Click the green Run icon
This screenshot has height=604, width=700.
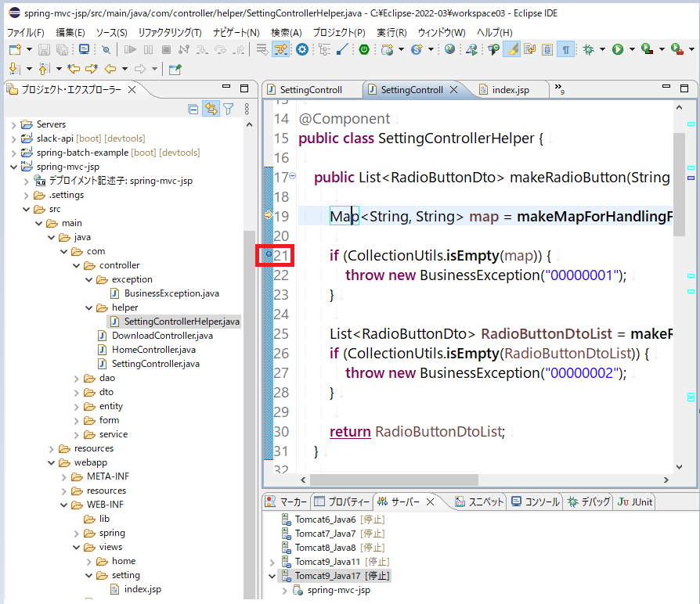click(x=618, y=49)
